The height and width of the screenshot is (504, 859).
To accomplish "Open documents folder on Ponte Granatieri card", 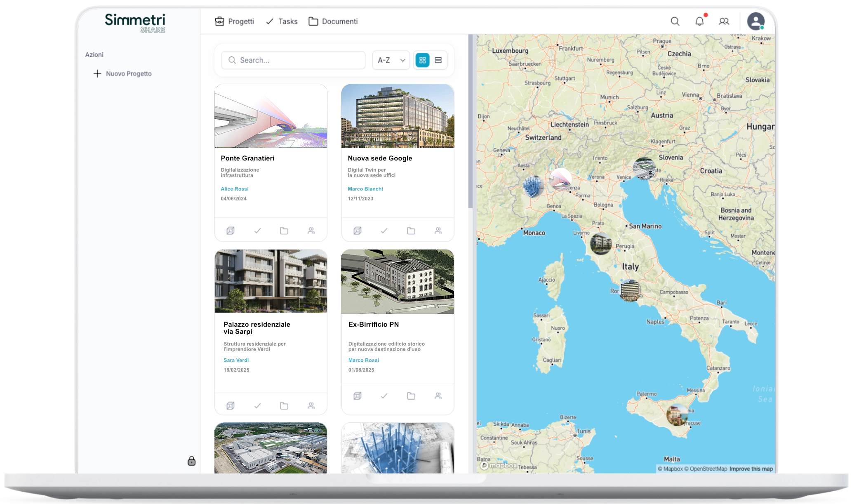I will 284,231.
